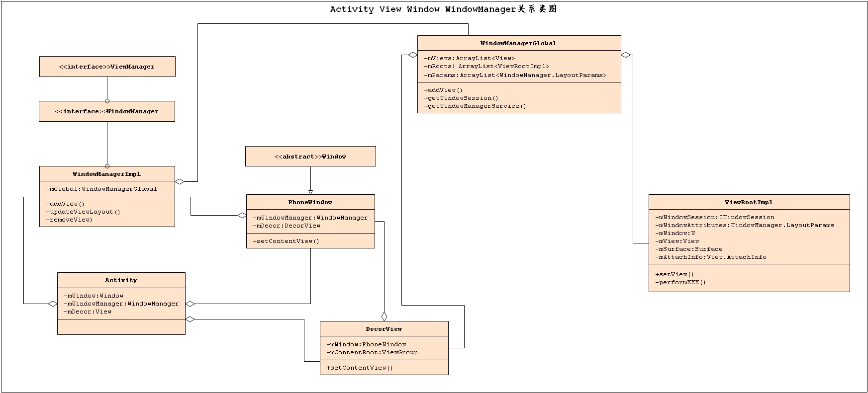Image resolution: width=868 pixels, height=393 pixels.
Task: Select the diagram title text
Action: [x=443, y=9]
